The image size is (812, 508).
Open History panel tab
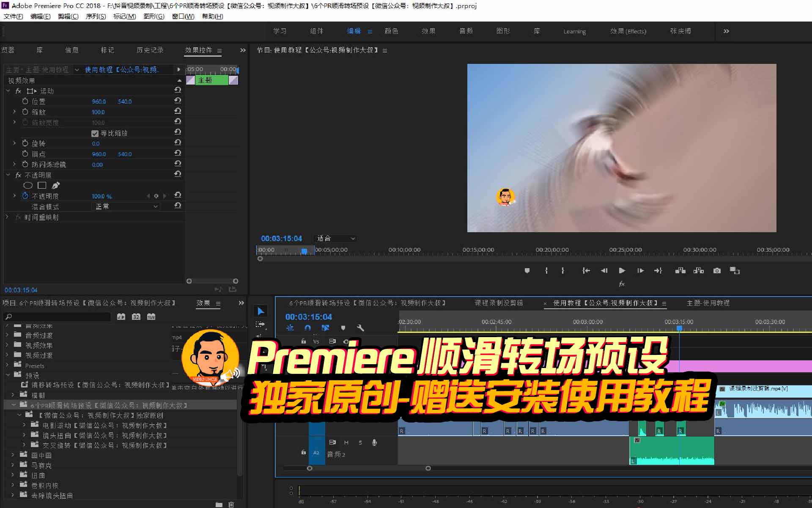click(150, 50)
